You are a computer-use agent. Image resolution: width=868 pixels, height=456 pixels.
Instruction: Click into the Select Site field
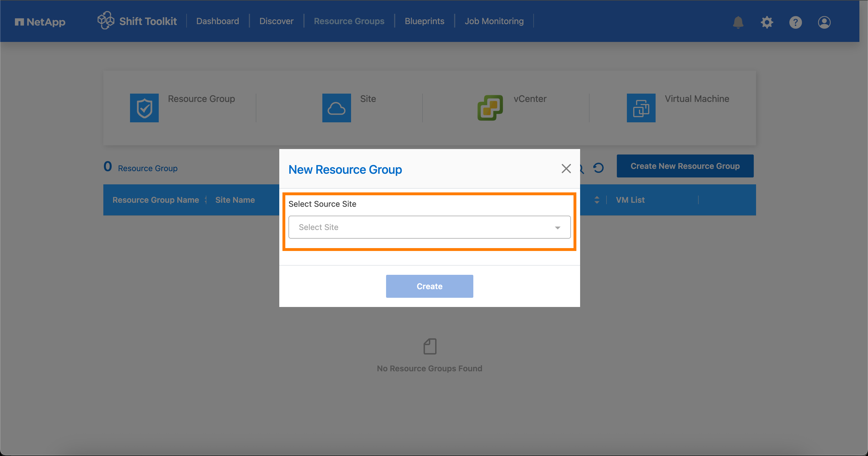[429, 227]
